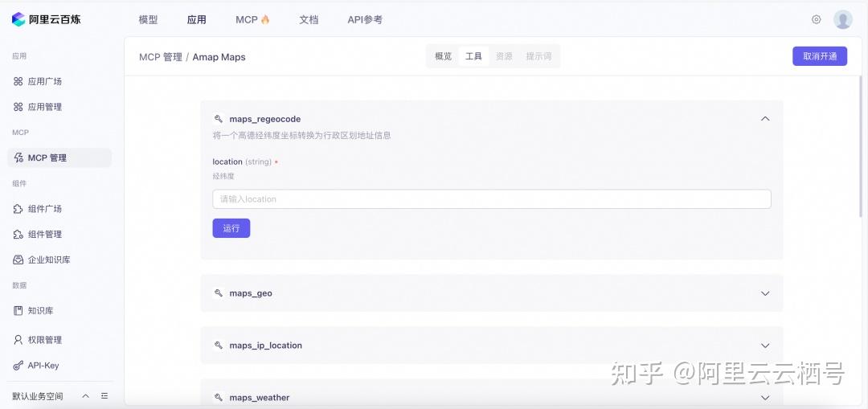868x409 pixels.
Task: Open the MCP top menu
Action: tap(247, 19)
